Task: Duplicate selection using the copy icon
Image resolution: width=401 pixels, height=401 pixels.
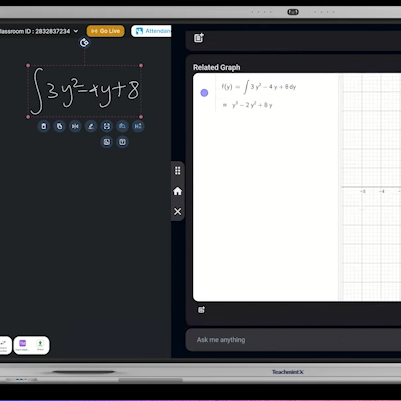Action: pyautogui.click(x=59, y=126)
